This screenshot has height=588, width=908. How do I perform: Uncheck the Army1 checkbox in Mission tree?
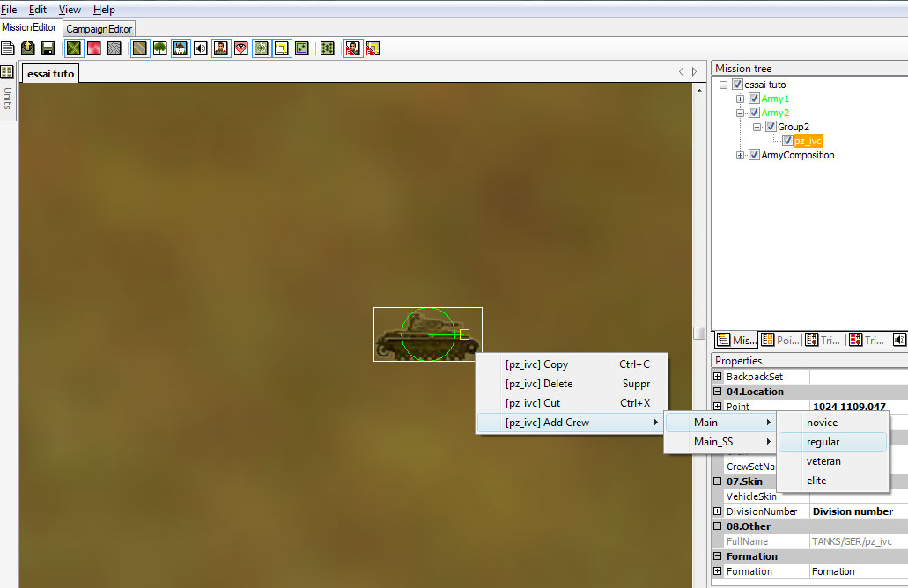click(754, 99)
